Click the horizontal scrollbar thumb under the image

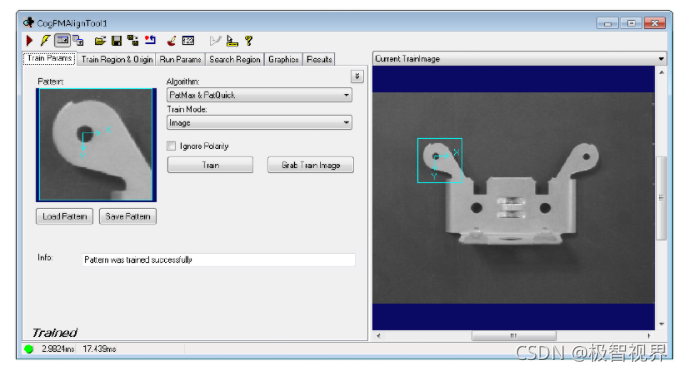(514, 336)
